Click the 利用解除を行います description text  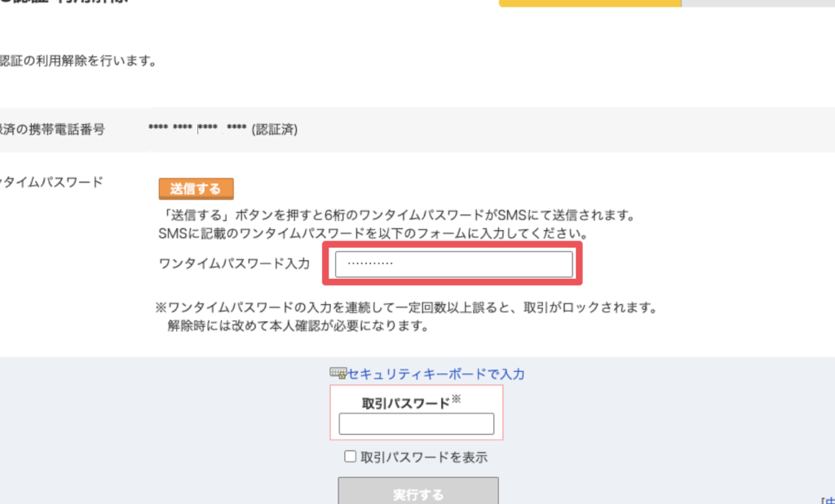pyautogui.click(x=78, y=61)
